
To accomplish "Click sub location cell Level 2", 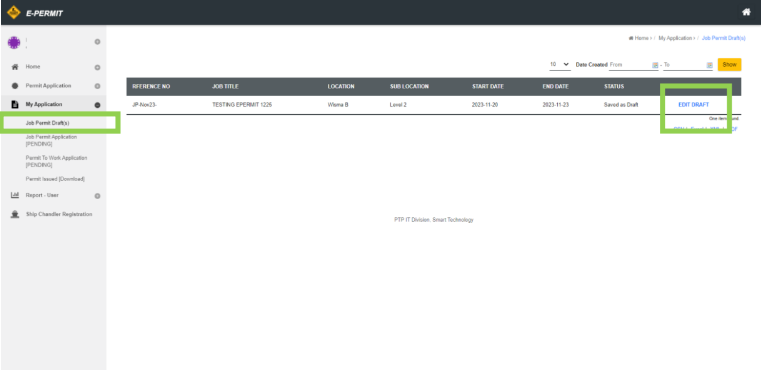I will tap(398, 105).
